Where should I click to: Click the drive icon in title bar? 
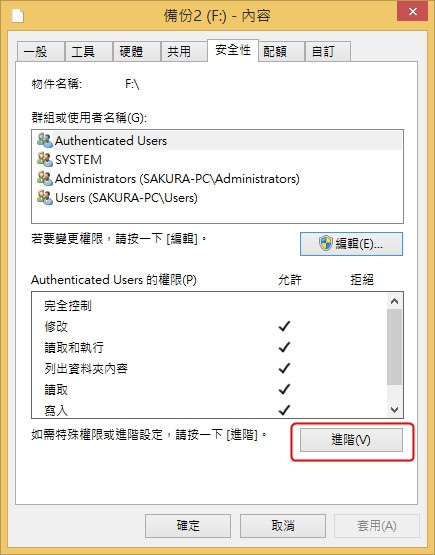18,16
